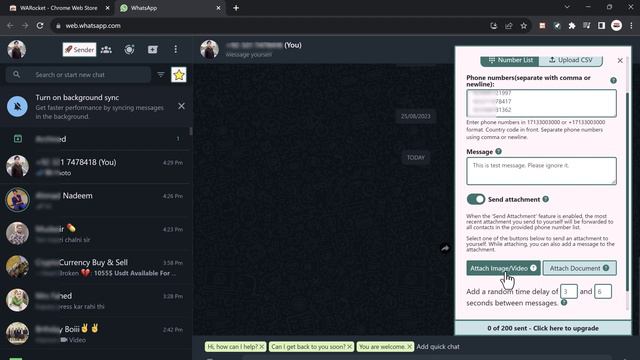The width and height of the screenshot is (640, 360).
Task: Remove the 'Can I get back to you soon?' quick chat
Action: tap(350, 347)
